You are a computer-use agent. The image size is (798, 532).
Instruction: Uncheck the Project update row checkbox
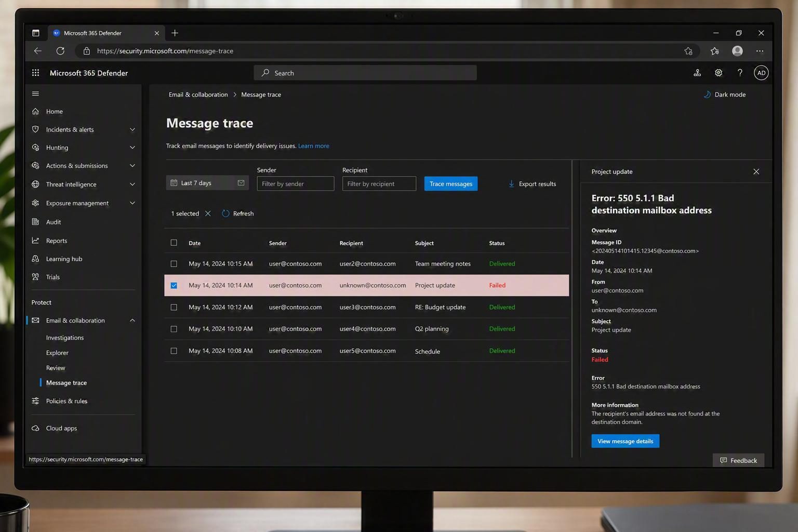174,285
